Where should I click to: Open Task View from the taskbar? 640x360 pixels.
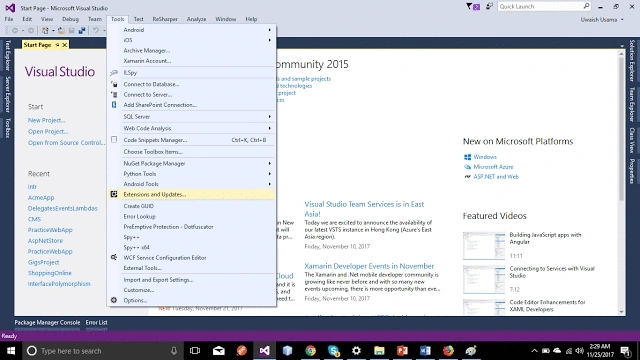click(x=195, y=351)
